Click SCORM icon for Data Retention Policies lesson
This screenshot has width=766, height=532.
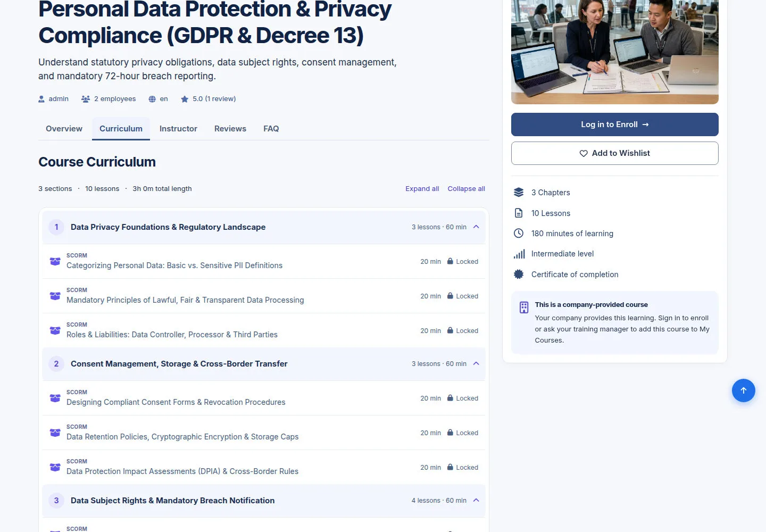tap(55, 433)
